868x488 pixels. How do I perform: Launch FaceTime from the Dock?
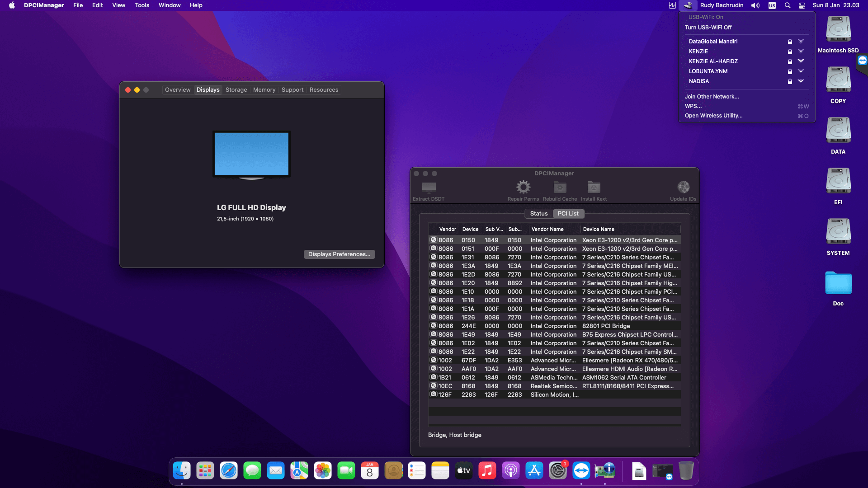pyautogui.click(x=346, y=471)
